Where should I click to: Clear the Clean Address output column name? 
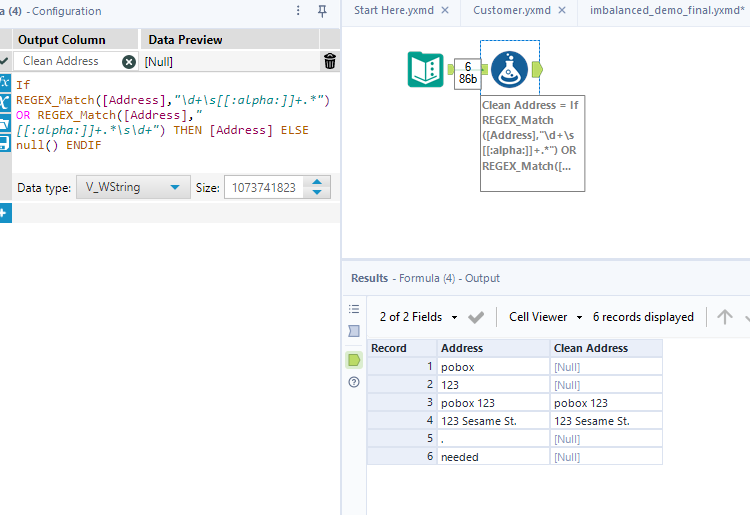[x=129, y=61]
